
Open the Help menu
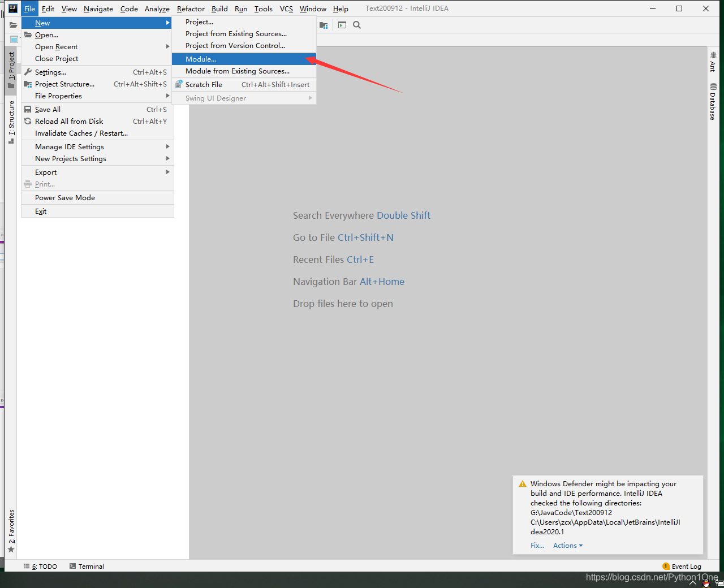[341, 8]
